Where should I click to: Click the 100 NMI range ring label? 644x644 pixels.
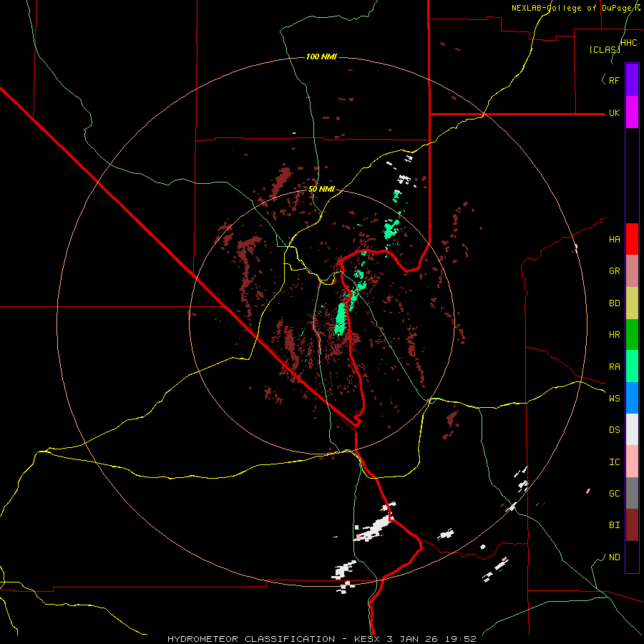(321, 57)
